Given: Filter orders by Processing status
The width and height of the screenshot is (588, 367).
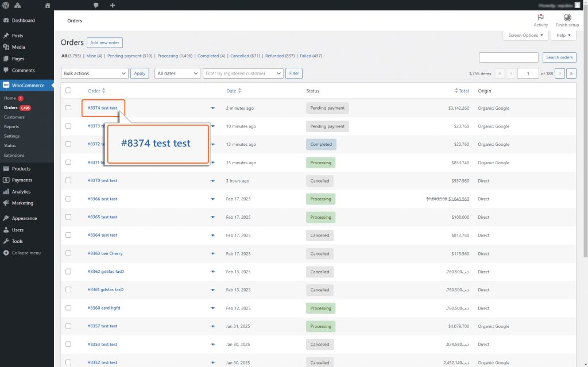Looking at the screenshot, I should [x=168, y=56].
